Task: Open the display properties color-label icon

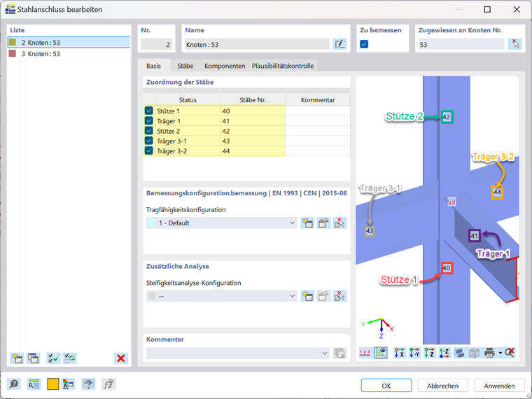Action: [69, 384]
